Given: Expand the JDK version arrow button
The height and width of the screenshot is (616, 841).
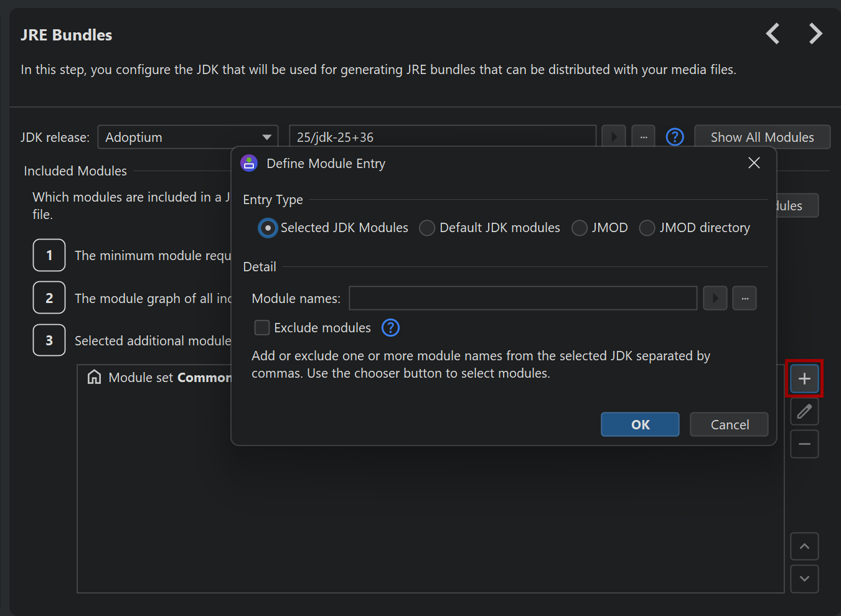Looking at the screenshot, I should (x=614, y=137).
